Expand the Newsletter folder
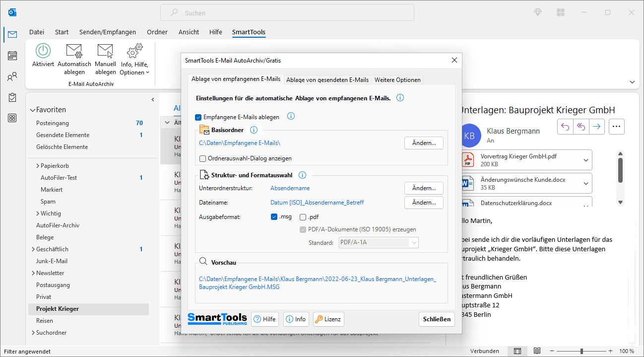644x357 pixels. coord(33,273)
